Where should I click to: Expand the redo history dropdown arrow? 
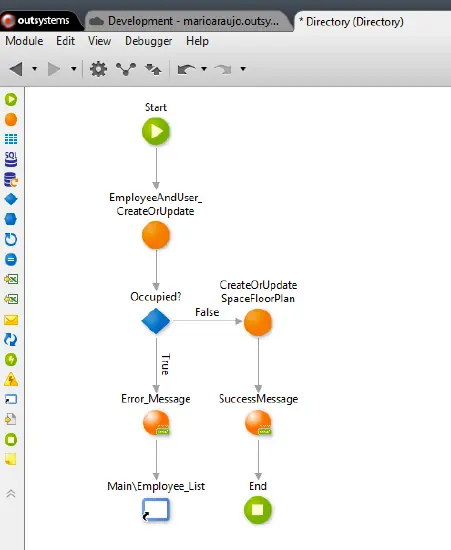coord(243,69)
